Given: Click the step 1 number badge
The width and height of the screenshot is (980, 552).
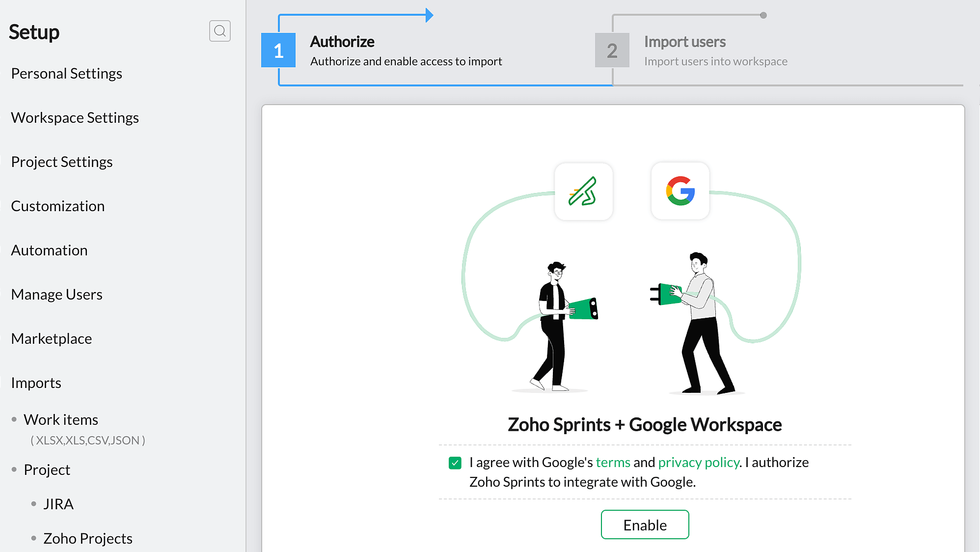Looking at the screenshot, I should point(278,51).
